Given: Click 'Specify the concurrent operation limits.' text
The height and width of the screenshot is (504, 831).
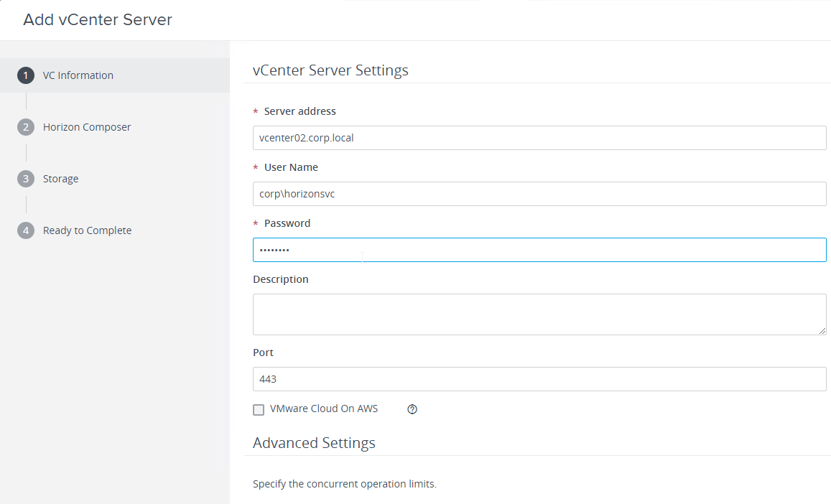Looking at the screenshot, I should tap(345, 484).
